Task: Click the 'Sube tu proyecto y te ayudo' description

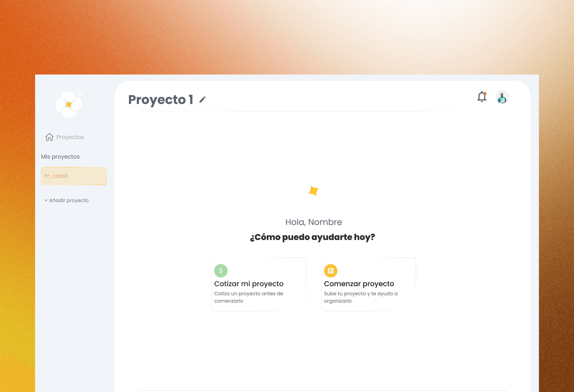Action: point(361,297)
